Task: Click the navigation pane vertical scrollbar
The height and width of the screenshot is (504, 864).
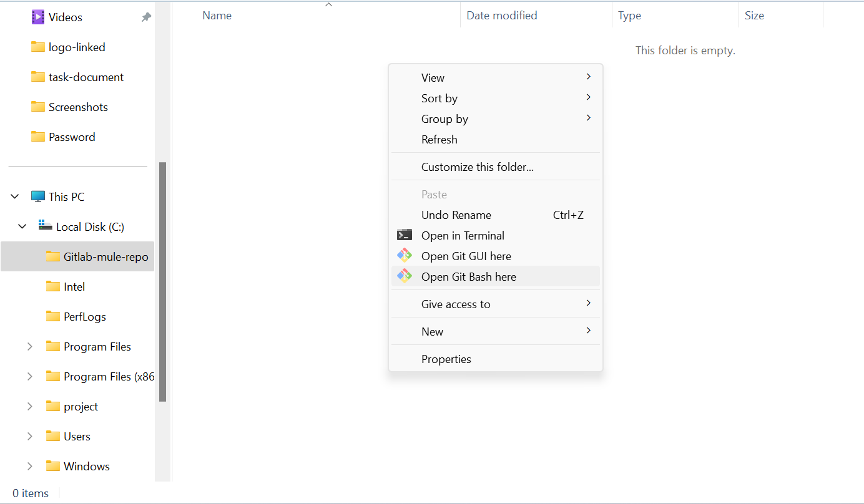Action: [163, 281]
